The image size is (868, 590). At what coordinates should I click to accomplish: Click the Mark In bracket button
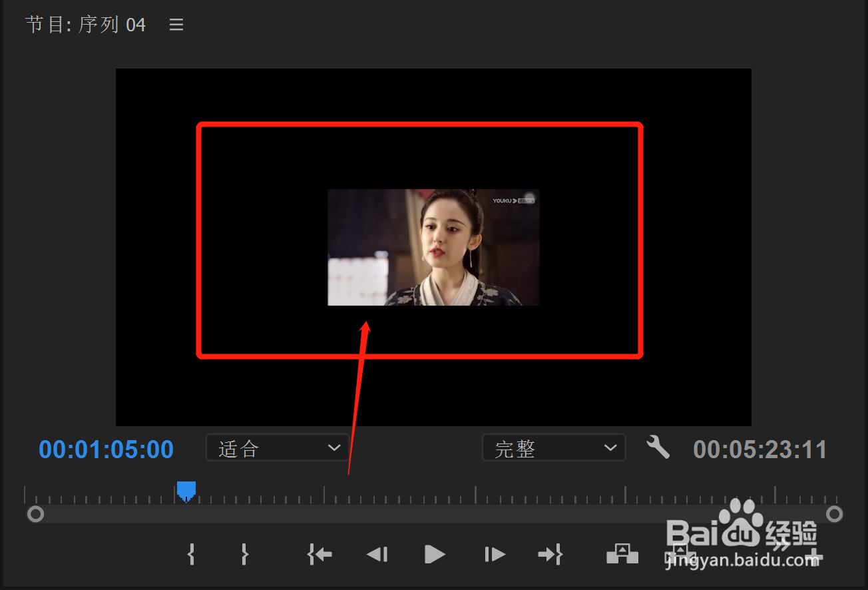[191, 554]
